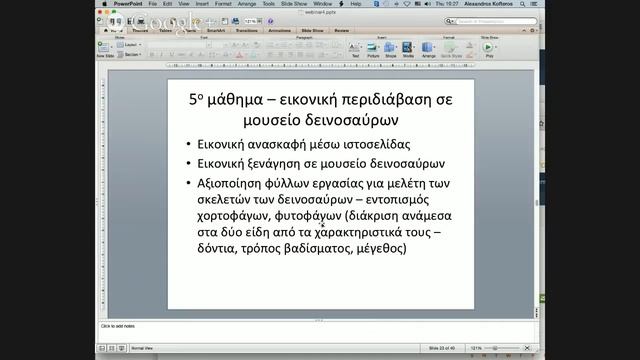Open Notification Center icon in menu bar
Screen dimensions: 640x360
click(x=534, y=4)
